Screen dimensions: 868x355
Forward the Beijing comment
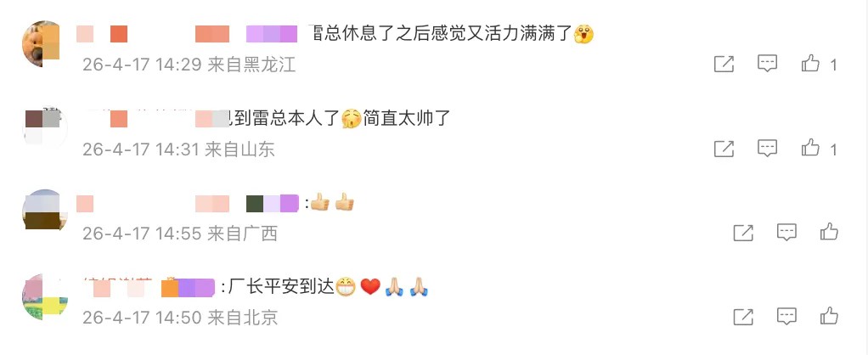743,317
